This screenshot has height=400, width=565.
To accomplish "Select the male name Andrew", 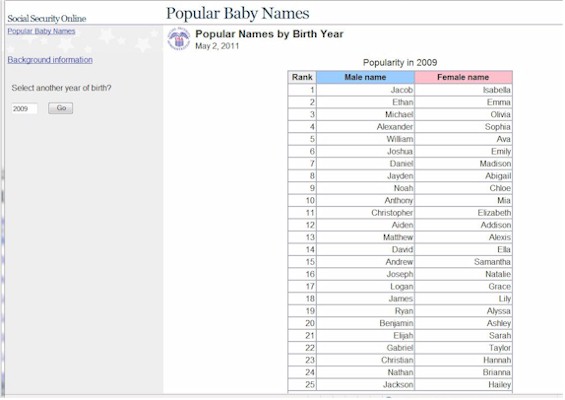I will click(x=399, y=262).
